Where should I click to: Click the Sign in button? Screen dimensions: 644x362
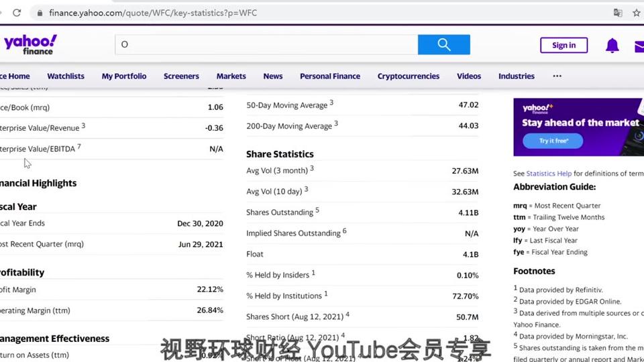[563, 45]
